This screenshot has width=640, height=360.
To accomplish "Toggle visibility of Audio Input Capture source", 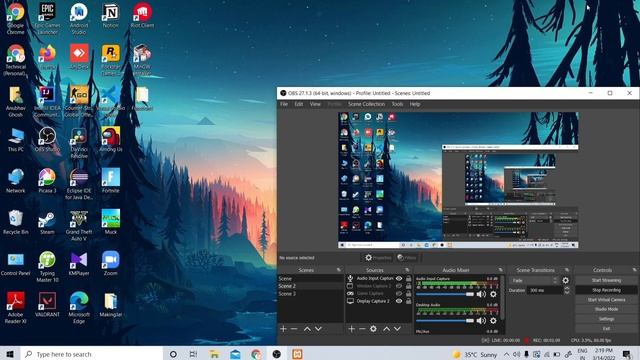I will tap(399, 278).
